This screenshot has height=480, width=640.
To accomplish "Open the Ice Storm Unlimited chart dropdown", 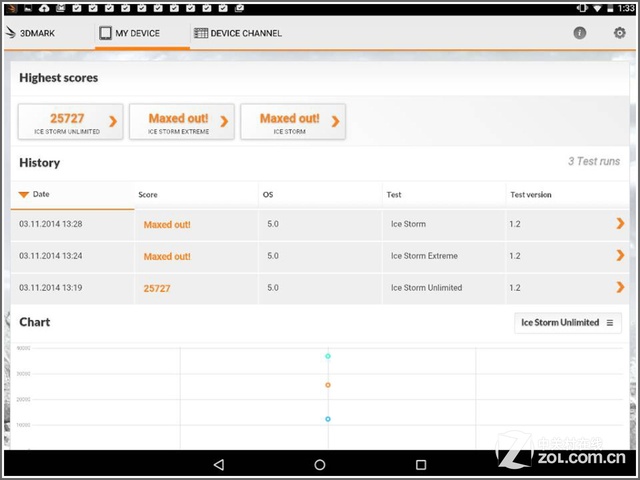I will coord(568,323).
